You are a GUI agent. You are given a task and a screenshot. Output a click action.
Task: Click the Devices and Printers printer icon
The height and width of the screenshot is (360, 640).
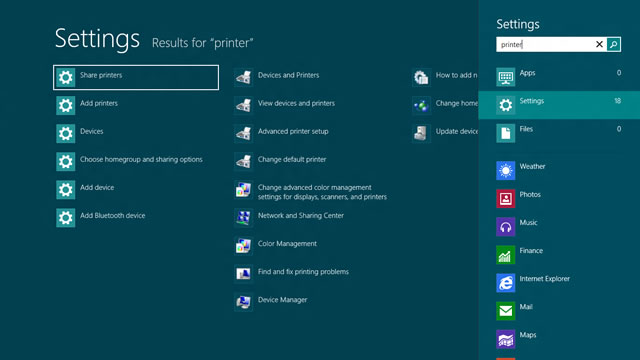[x=243, y=77]
